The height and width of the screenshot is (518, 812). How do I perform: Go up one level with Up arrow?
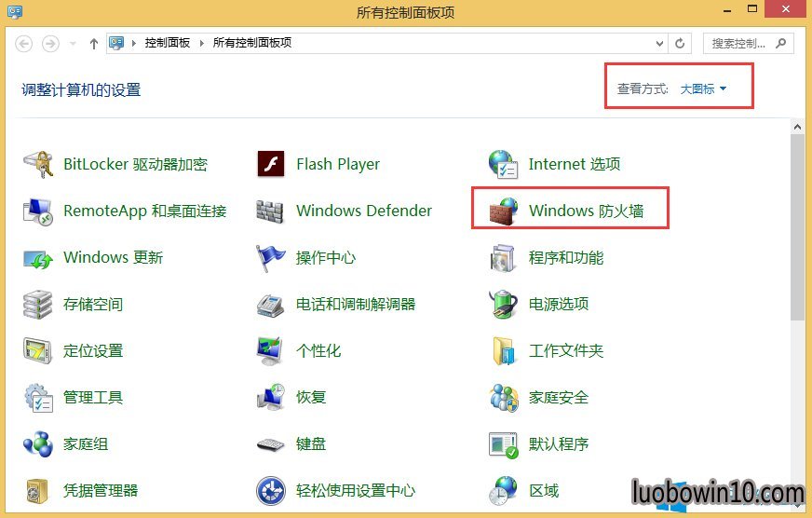click(94, 44)
